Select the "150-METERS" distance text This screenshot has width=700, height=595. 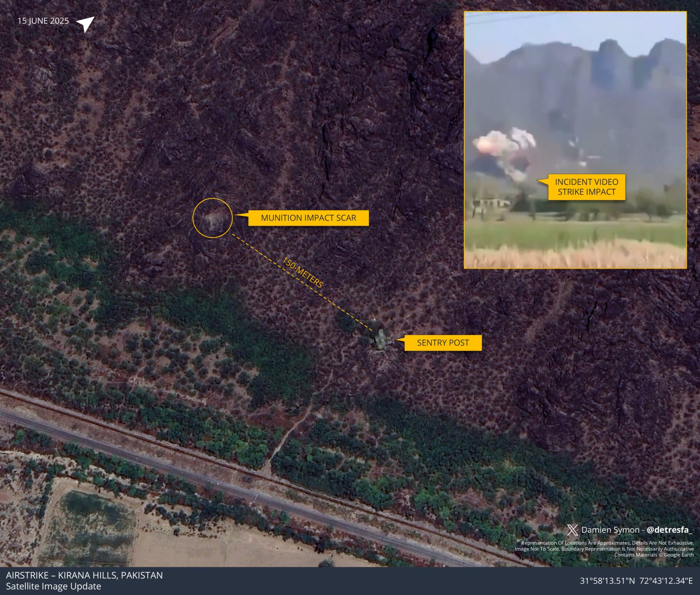(303, 273)
